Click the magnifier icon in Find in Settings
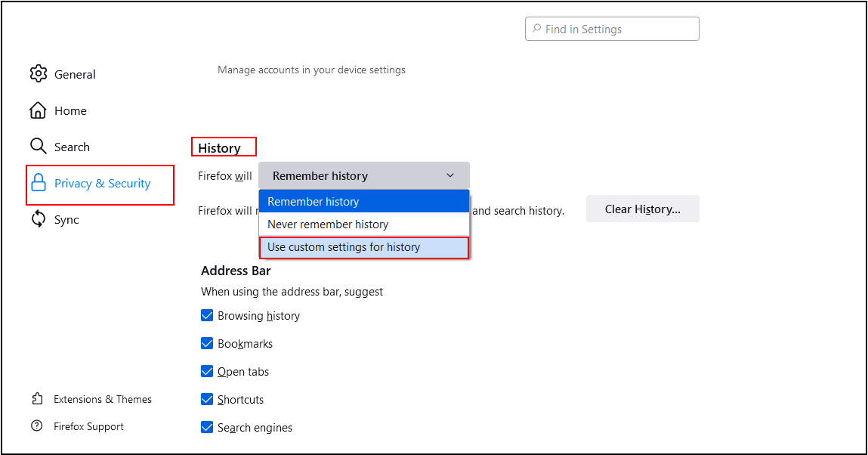Viewport: 868px width, 455px height. (x=537, y=29)
